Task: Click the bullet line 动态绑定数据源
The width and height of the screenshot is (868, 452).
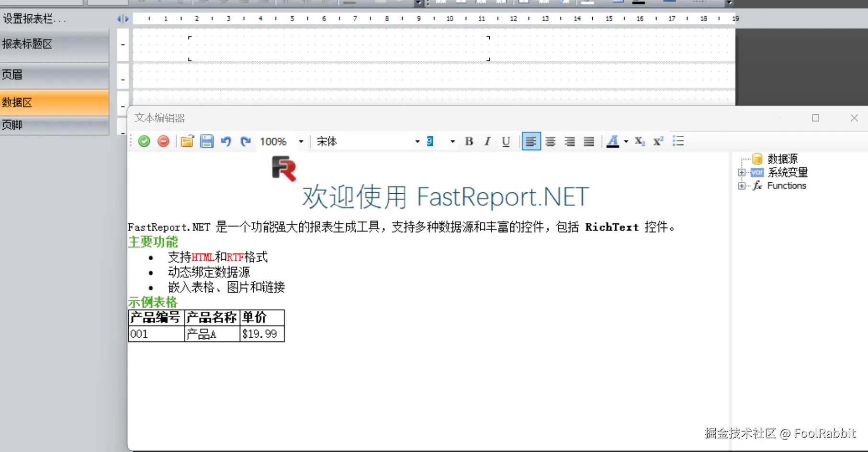Action: [209, 272]
